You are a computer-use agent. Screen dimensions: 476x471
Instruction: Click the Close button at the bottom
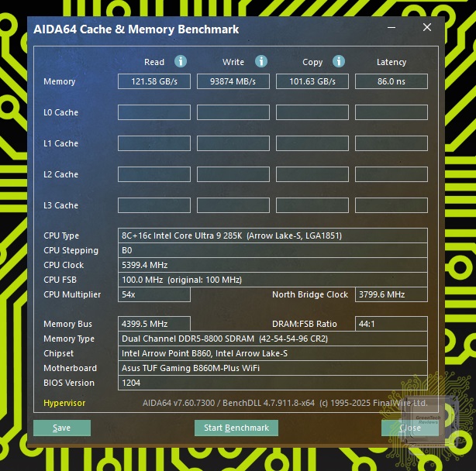410,428
